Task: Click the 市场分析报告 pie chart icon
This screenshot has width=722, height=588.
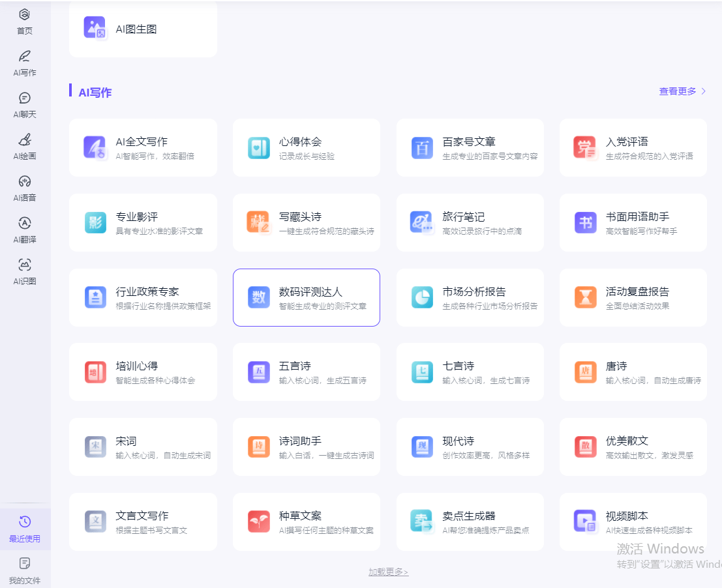Action: (x=422, y=297)
